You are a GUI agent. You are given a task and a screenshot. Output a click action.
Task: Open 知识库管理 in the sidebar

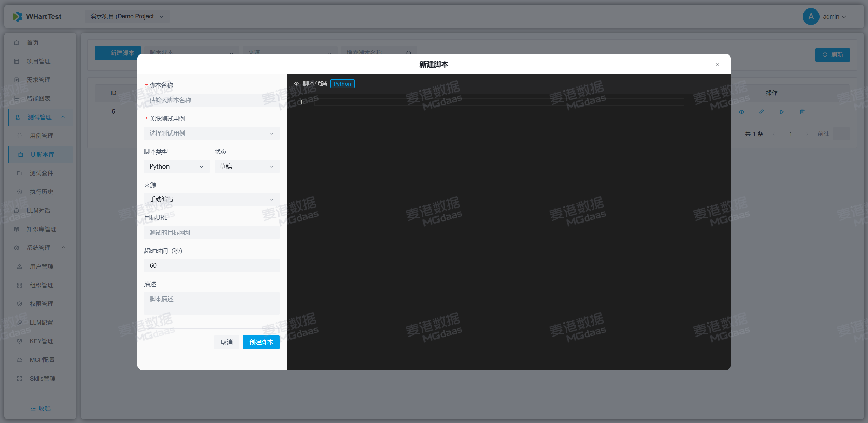pyautogui.click(x=41, y=229)
